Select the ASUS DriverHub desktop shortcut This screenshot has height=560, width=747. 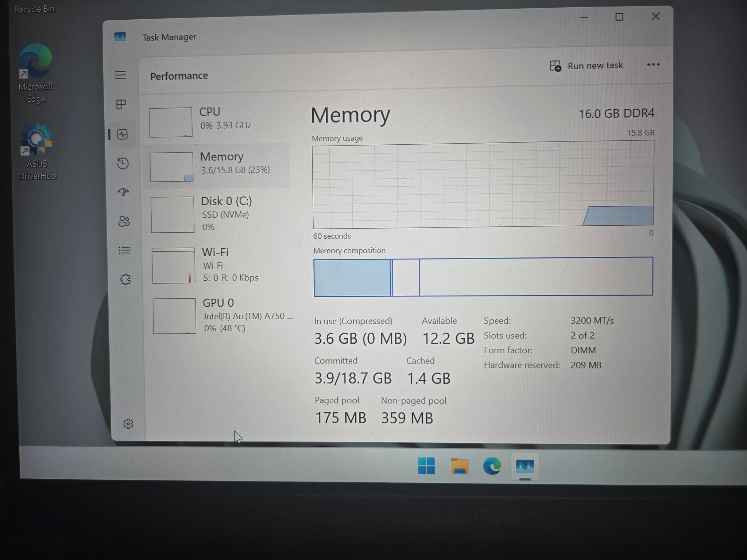tap(36, 151)
